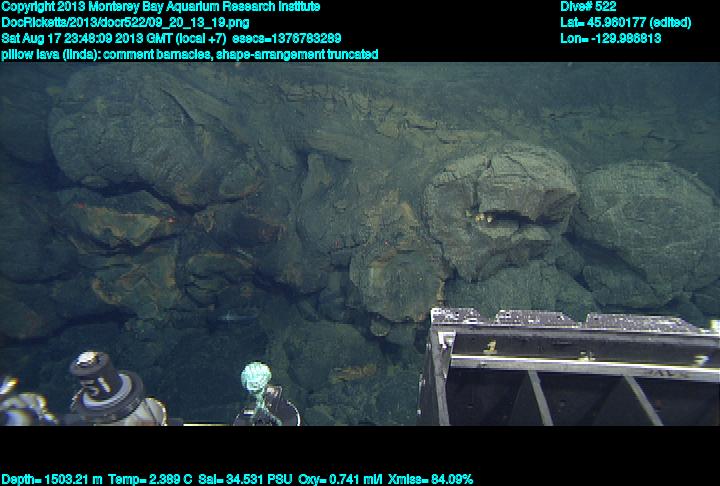Click the pale green knobbed object at bottom center
The height and width of the screenshot is (486, 720).
click(255, 383)
